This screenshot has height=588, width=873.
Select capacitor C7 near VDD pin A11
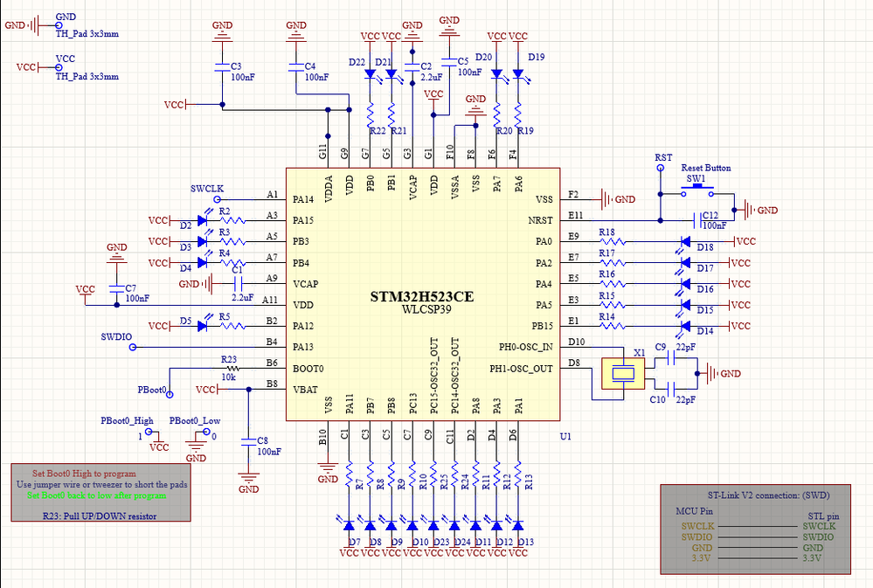116,289
